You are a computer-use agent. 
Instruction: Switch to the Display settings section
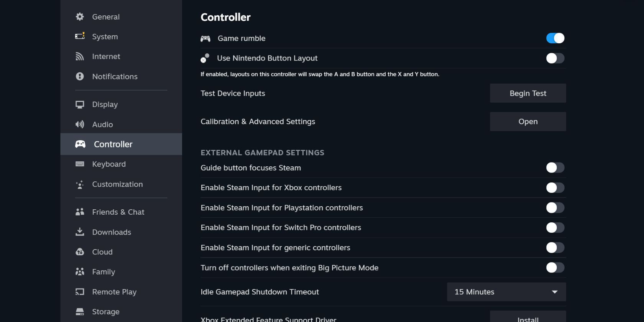104,104
